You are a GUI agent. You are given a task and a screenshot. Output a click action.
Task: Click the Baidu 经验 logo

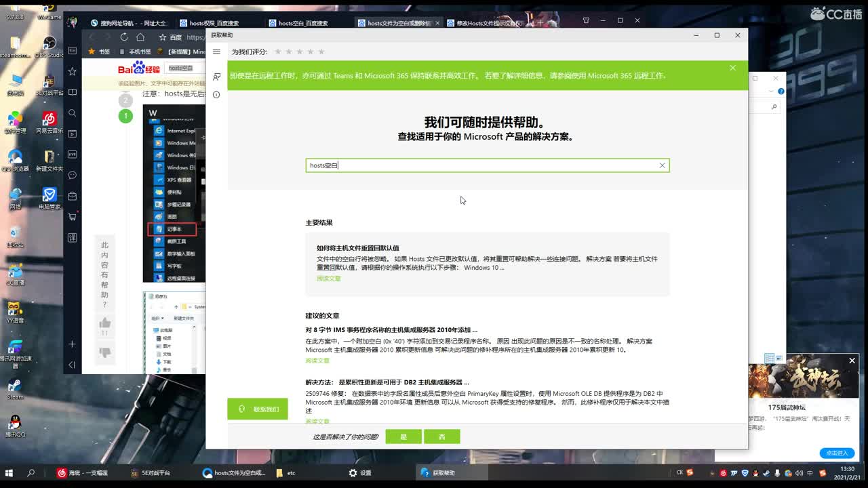[x=139, y=68]
